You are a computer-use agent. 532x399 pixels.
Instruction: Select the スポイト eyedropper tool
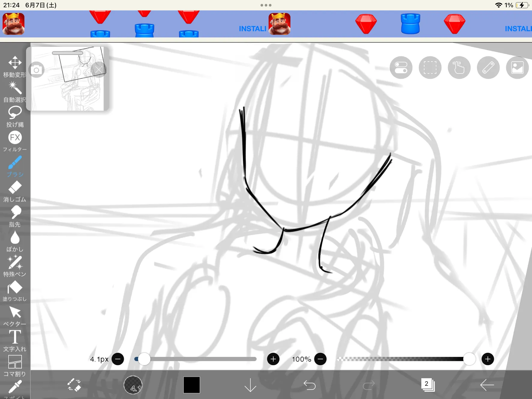[x=15, y=389]
